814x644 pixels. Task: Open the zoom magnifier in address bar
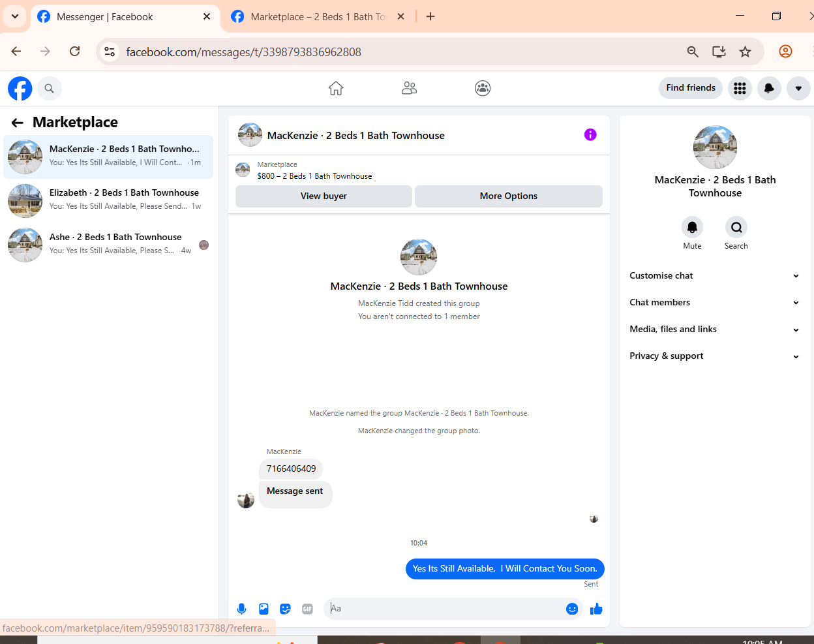pyautogui.click(x=693, y=52)
